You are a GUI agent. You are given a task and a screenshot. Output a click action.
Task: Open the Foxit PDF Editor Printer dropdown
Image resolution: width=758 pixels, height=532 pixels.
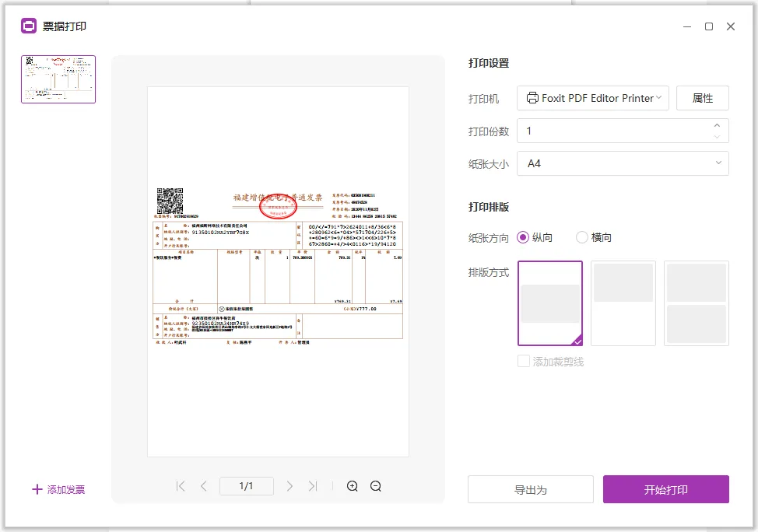coord(592,97)
